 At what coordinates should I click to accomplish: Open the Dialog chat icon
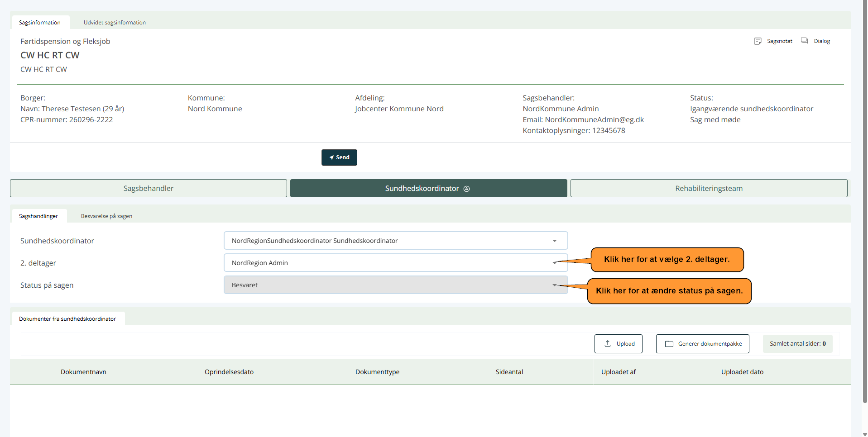coord(804,41)
